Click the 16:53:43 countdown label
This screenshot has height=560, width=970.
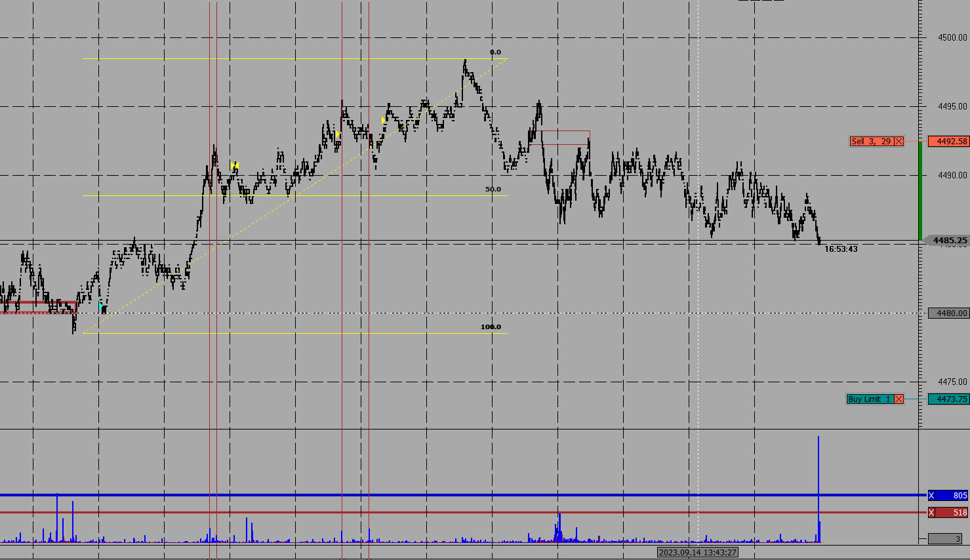point(841,249)
